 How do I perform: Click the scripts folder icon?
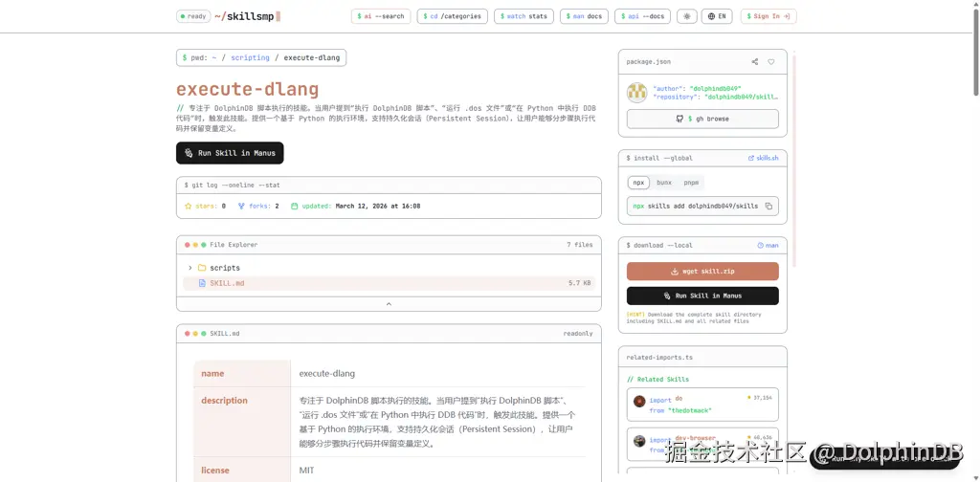tap(202, 268)
